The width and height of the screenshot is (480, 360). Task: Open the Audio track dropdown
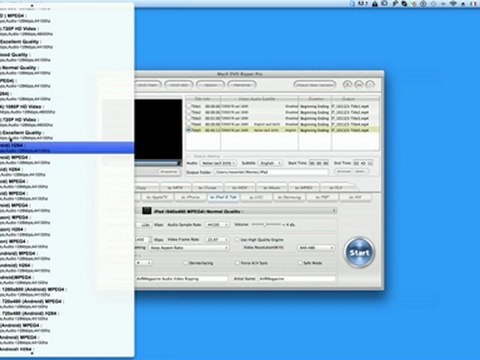pyautogui.click(x=218, y=163)
